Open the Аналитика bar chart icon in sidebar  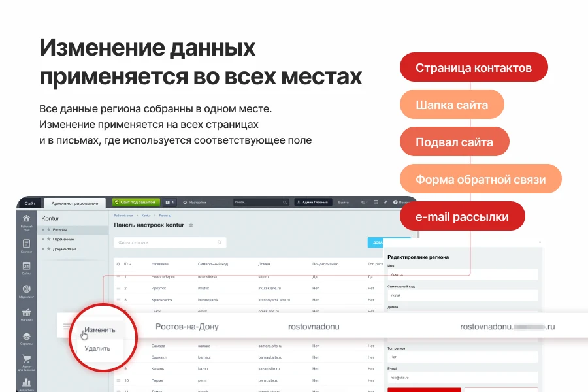coord(26,383)
